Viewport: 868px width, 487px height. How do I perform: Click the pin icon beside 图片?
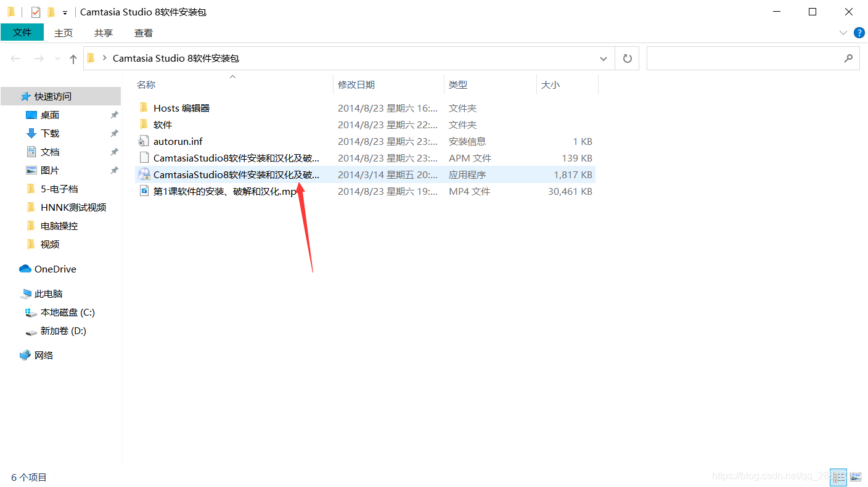(x=114, y=171)
